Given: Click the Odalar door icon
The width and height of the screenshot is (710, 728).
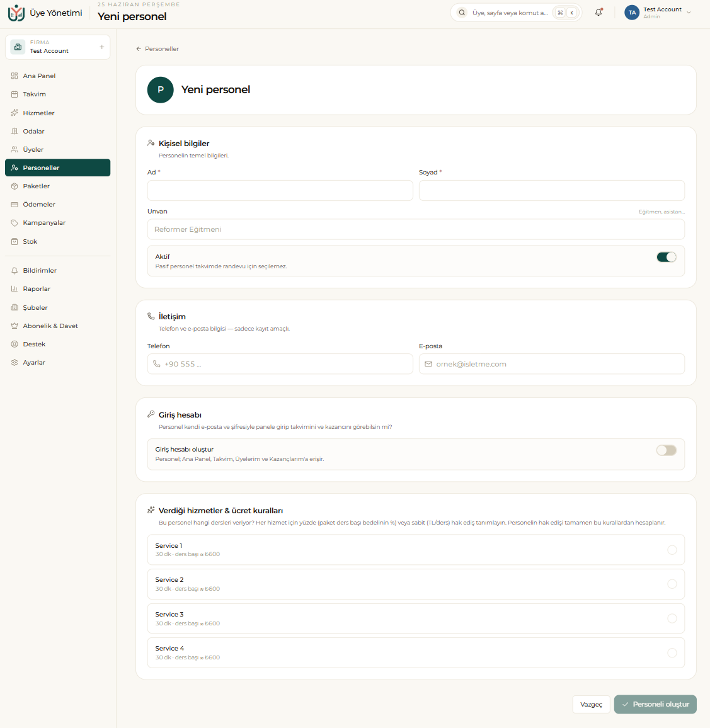Looking at the screenshot, I should coord(14,132).
